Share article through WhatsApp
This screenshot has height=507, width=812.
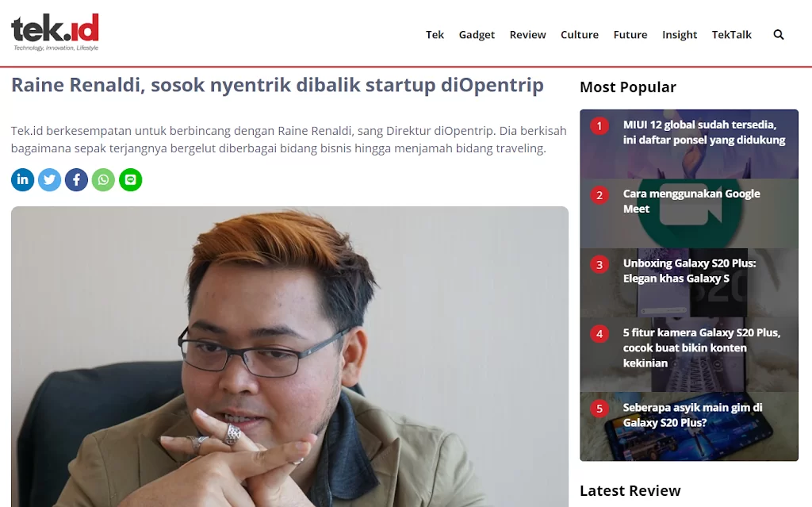(104, 180)
